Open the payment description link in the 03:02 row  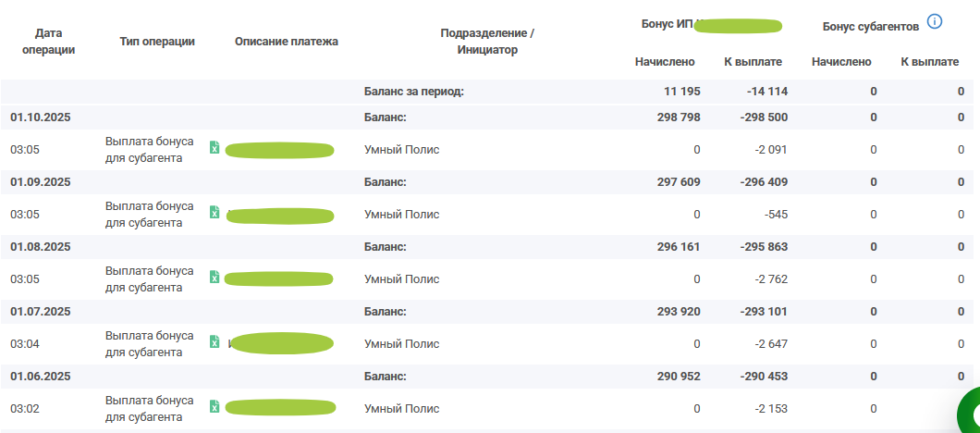point(279,408)
